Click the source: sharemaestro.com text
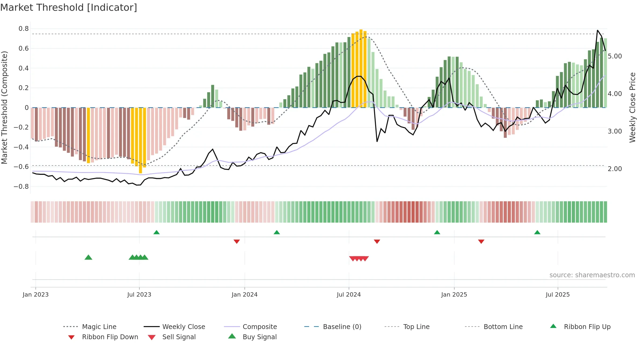The height and width of the screenshot is (362, 644). 592,275
